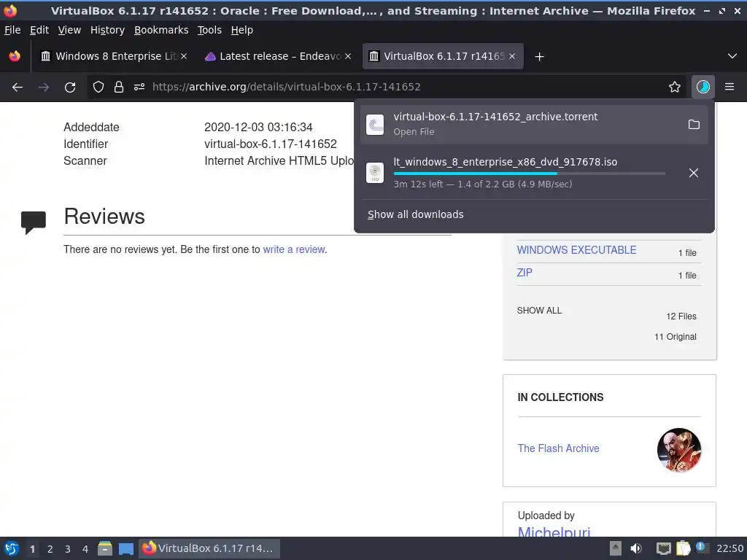The height and width of the screenshot is (560, 747).
Task: Click VirtualBox 6.1.17 taskbar window button
Action: pyautogui.click(x=209, y=548)
